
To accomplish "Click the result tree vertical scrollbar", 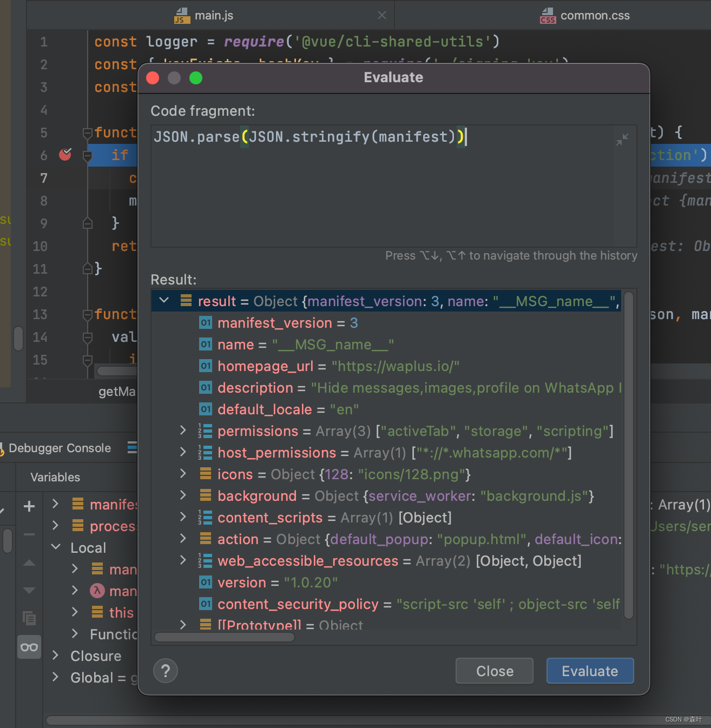I will (x=628, y=455).
